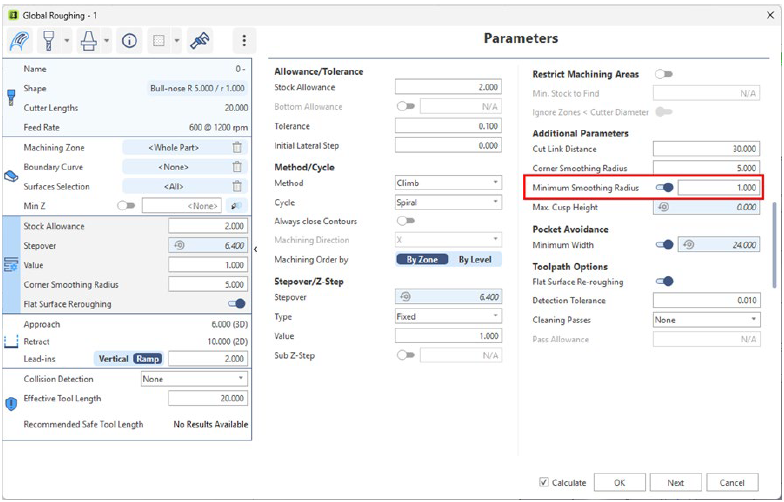Delete the Machining Zone selection with trash icon
The width and height of the screenshot is (784, 502).
pyautogui.click(x=237, y=148)
